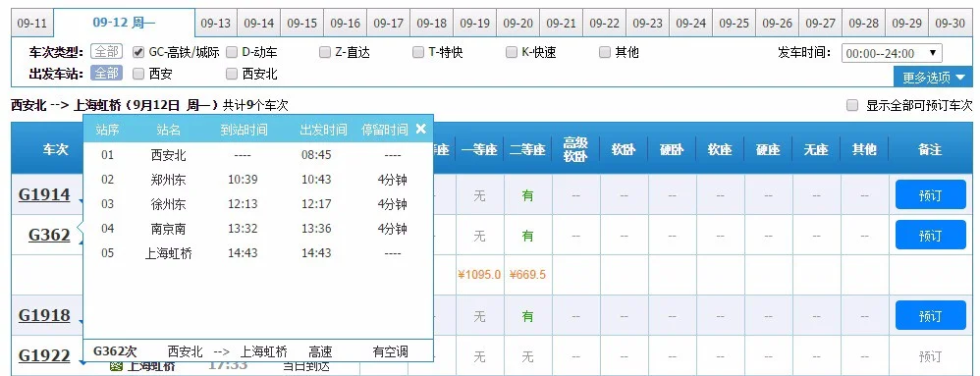
Task: Select the 09-22 date tab
Action: pos(604,24)
